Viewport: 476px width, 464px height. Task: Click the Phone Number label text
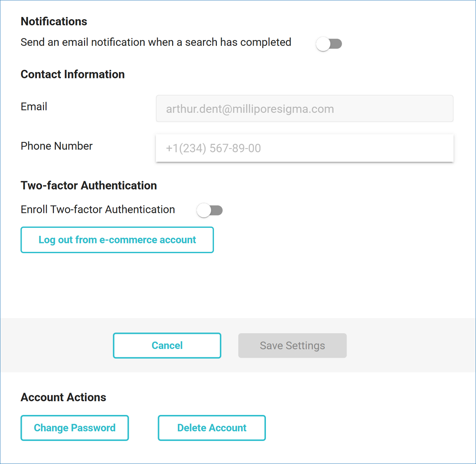click(x=57, y=146)
